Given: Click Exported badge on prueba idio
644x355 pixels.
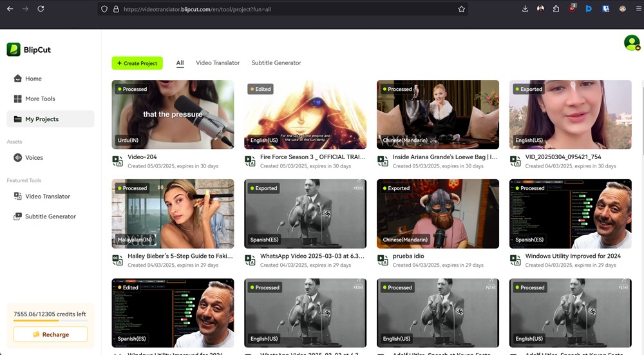Looking at the screenshot, I should (x=396, y=188).
